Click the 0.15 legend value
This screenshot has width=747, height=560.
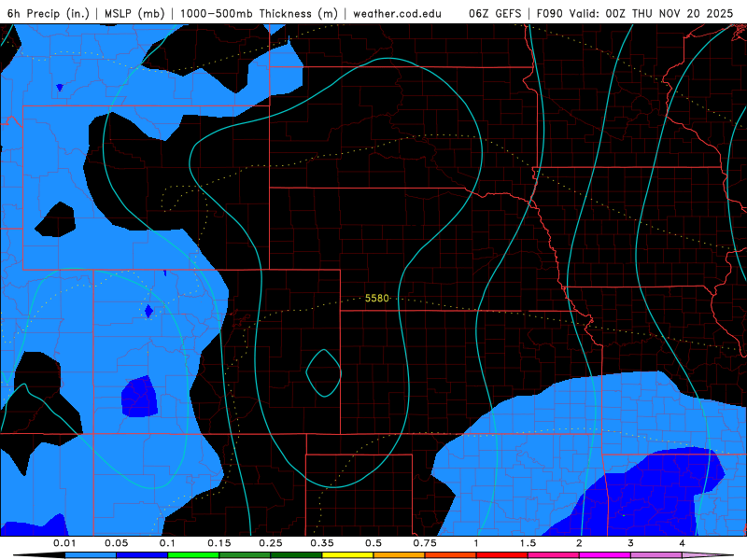click(219, 543)
